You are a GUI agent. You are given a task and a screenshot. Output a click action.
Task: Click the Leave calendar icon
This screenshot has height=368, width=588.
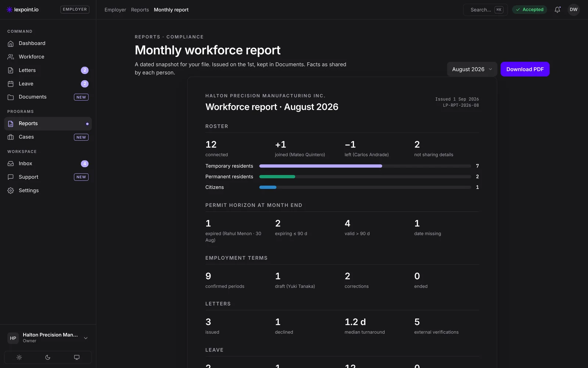point(11,84)
